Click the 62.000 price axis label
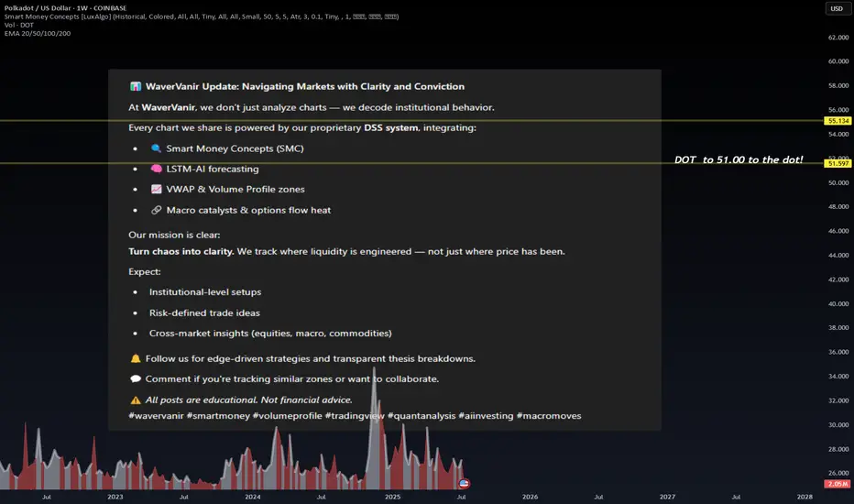This screenshot has width=854, height=504. pyautogui.click(x=838, y=38)
